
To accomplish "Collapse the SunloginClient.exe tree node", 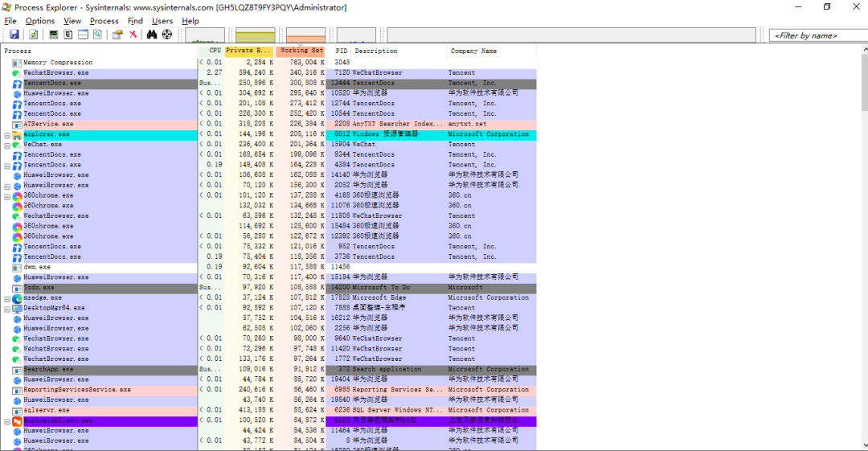I will tap(7, 421).
